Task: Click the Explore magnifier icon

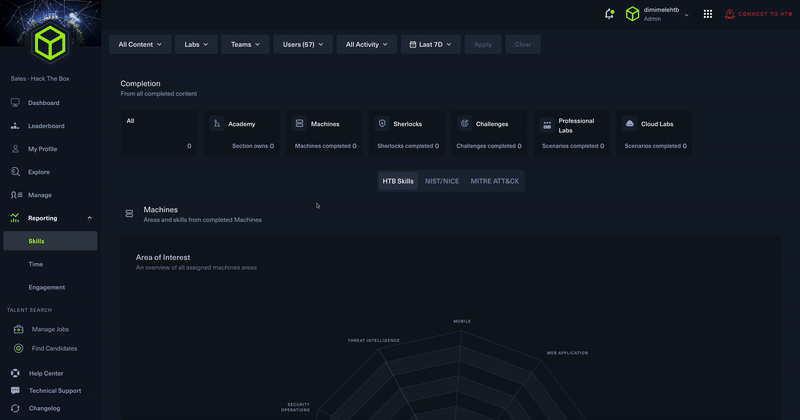Action: point(15,171)
